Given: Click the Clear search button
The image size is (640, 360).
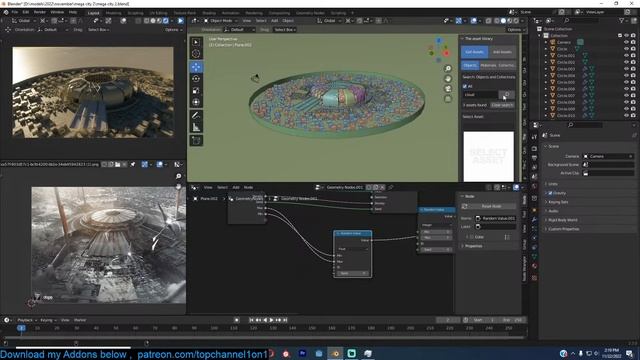Looking at the screenshot, I should pos(502,105).
